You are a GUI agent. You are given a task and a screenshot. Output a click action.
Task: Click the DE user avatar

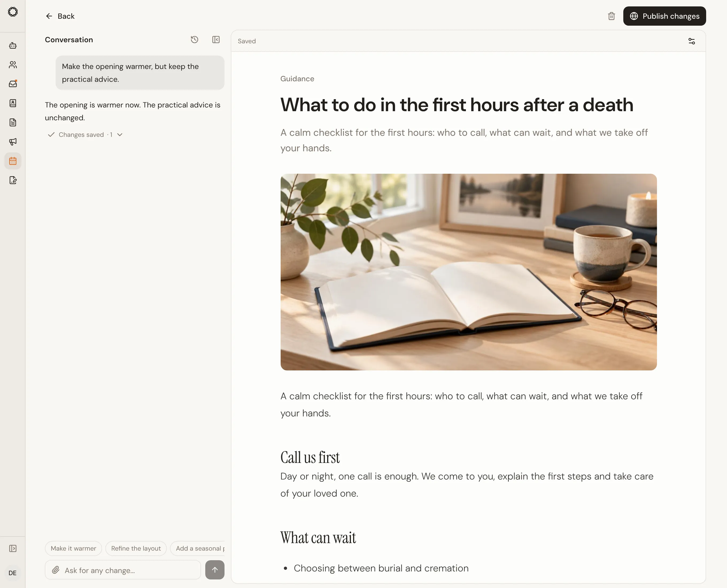coord(13,573)
